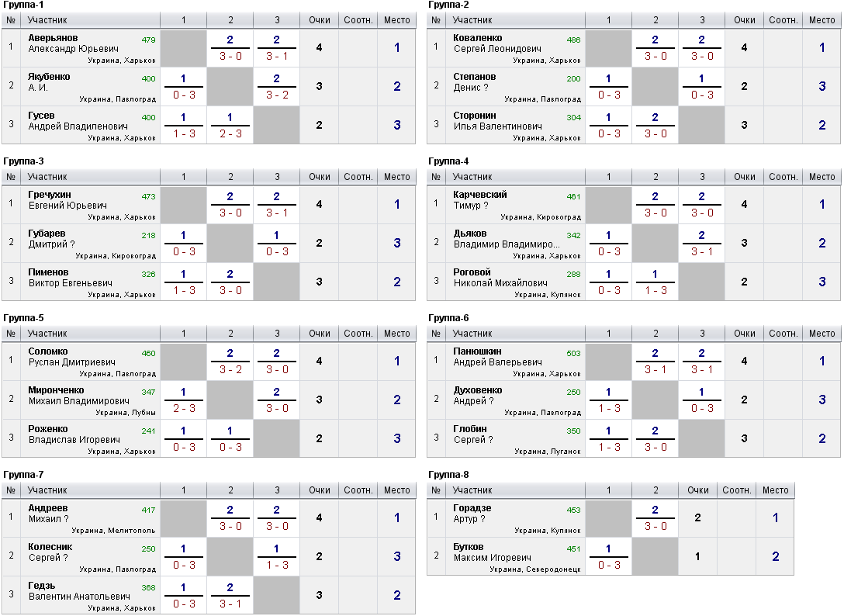844x616 pixels.
Task: Click Участник column header in Группа-1
Action: tap(47, 20)
